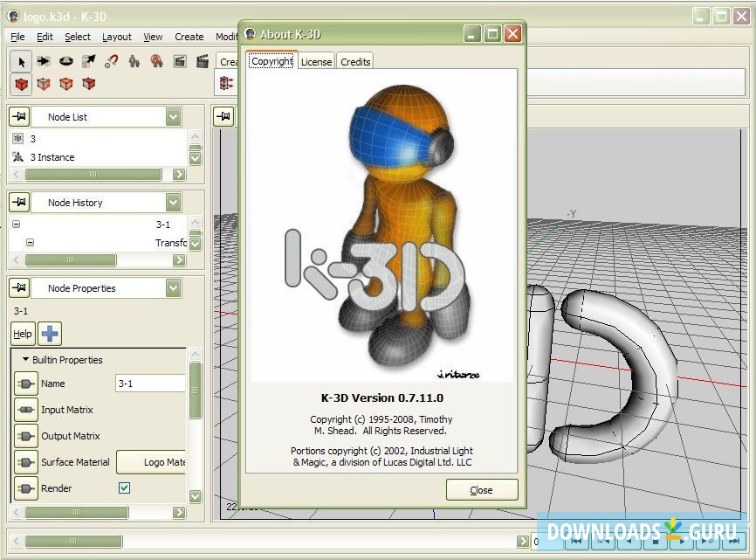Viewport: 756px width, 560px height.
Task: Click the pin icon beside Node List
Action: 19,116
